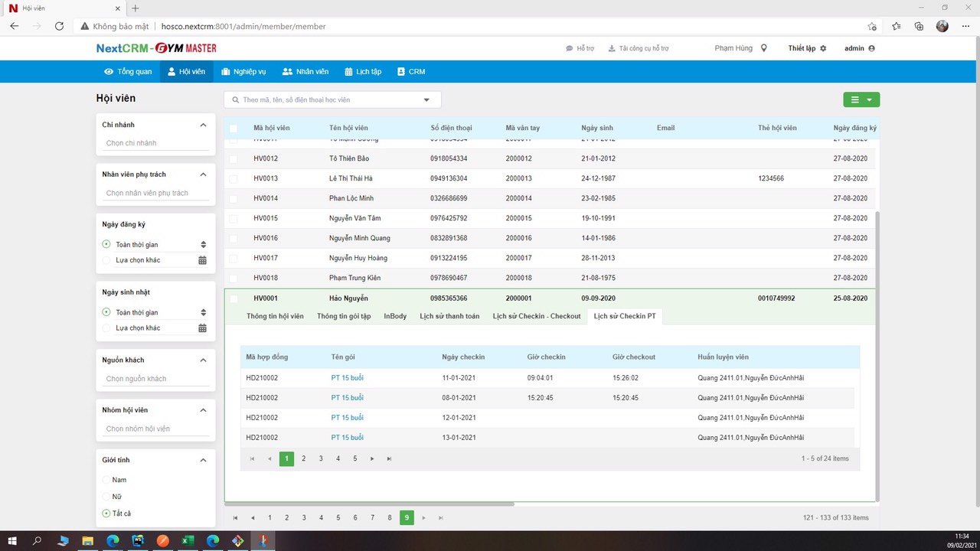The width and height of the screenshot is (980, 551).
Task: Select the checkbox for HV0015 row
Action: tap(234, 218)
